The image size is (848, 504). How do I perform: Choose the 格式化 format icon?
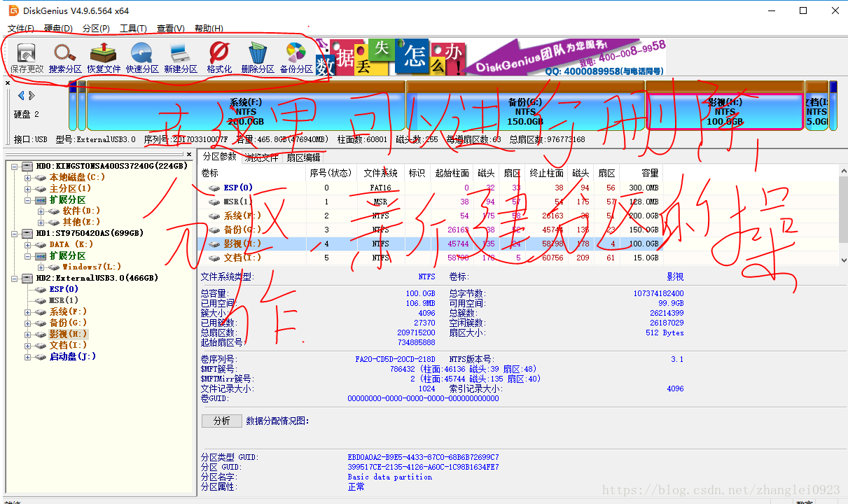click(x=219, y=57)
